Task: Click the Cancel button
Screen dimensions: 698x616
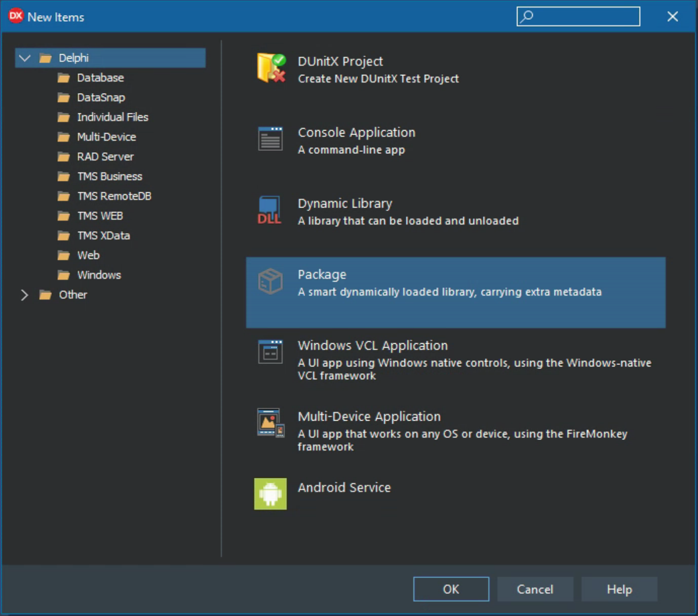Action: [535, 589]
